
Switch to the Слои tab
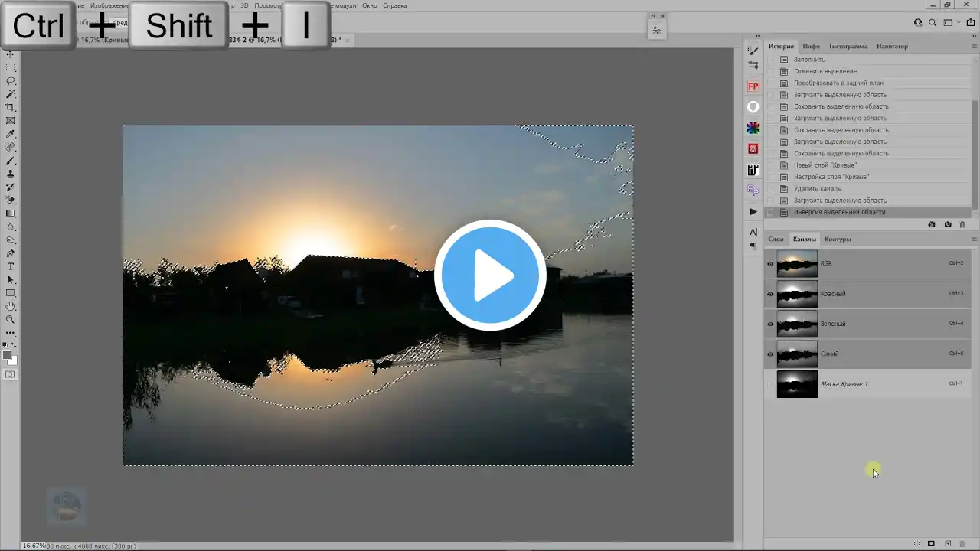tap(776, 239)
